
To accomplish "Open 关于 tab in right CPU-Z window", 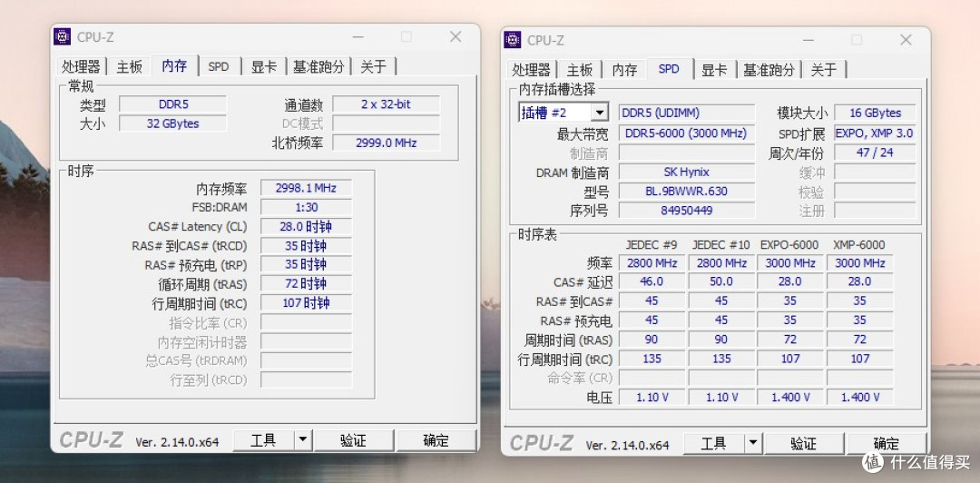I will [x=824, y=69].
